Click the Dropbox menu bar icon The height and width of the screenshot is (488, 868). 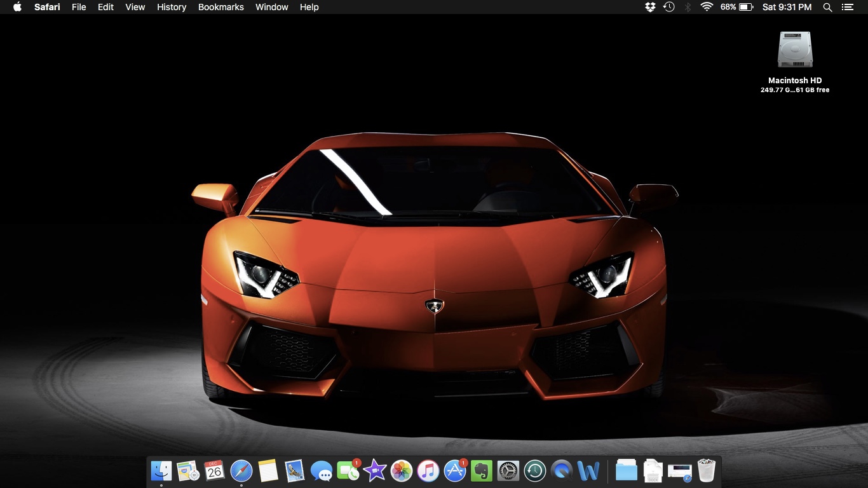tap(650, 7)
